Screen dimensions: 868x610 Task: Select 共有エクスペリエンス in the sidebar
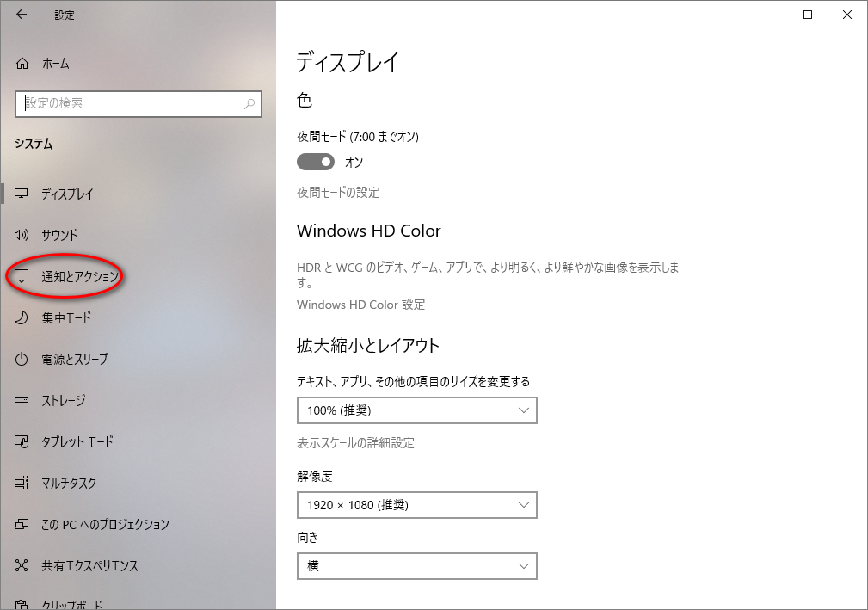89,565
